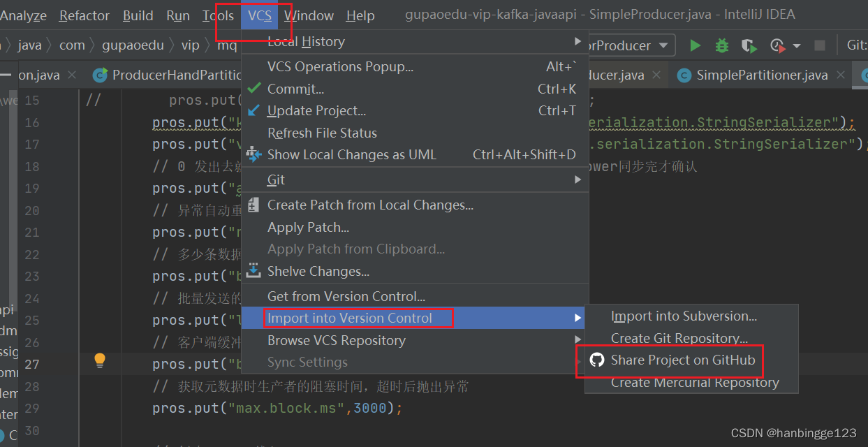Choose Update Project... menu entry
Screen dimensions: 868x447
point(316,111)
